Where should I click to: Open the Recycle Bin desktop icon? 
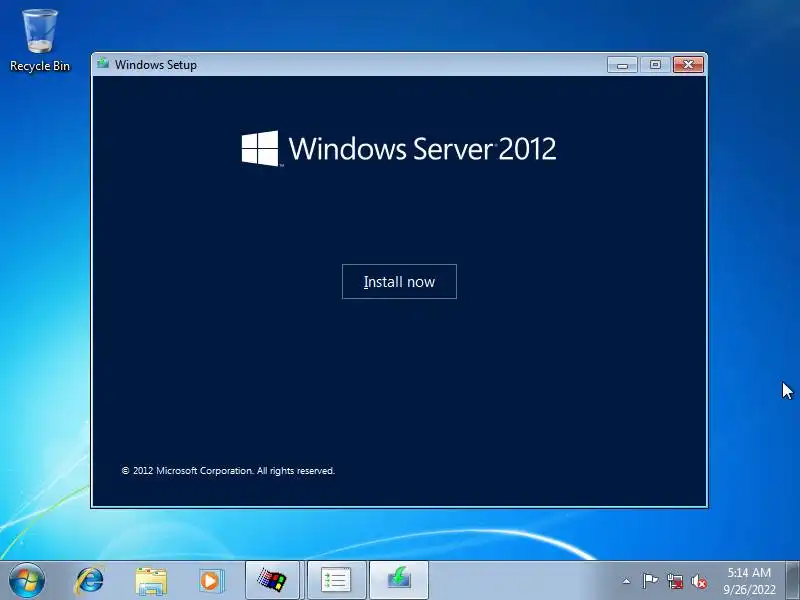coord(40,41)
